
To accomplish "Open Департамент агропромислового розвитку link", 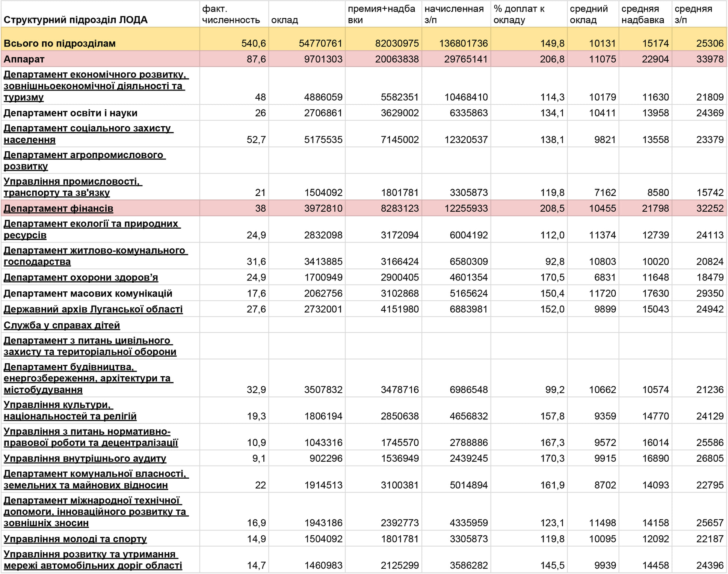I will pyautogui.click(x=84, y=155).
